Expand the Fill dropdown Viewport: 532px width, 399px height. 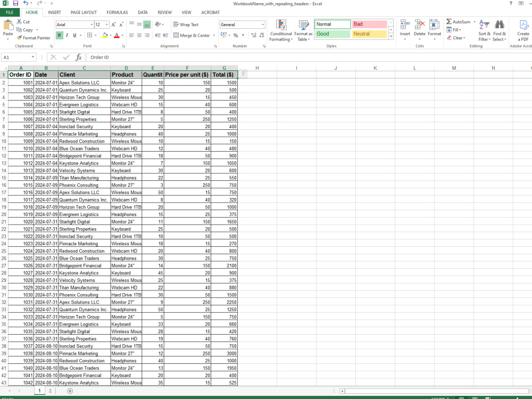coord(460,30)
